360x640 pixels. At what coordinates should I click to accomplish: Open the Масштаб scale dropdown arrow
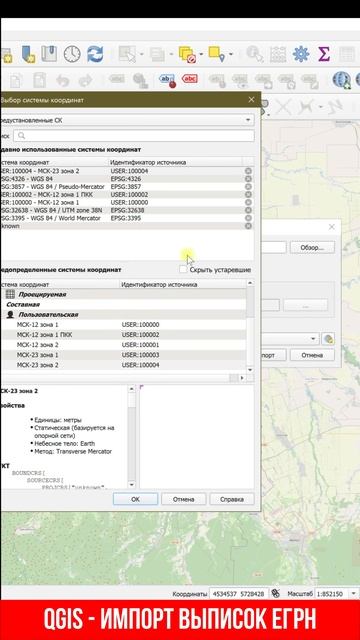pyautogui.click(x=353, y=594)
